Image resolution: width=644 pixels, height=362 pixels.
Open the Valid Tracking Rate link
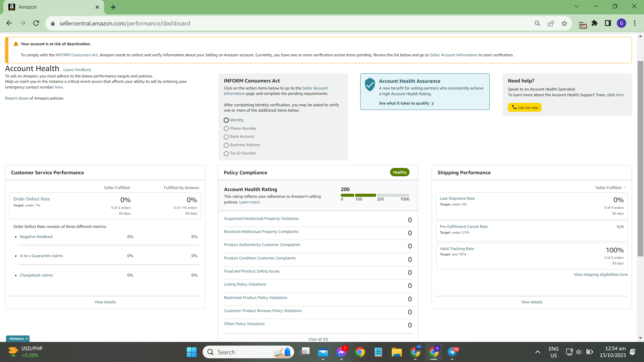457,249
